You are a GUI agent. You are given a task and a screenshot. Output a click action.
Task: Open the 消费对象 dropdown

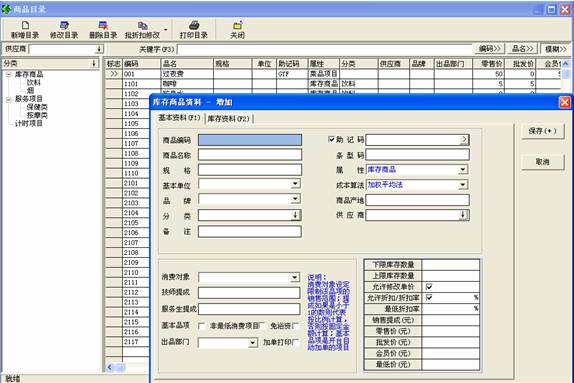click(x=295, y=278)
